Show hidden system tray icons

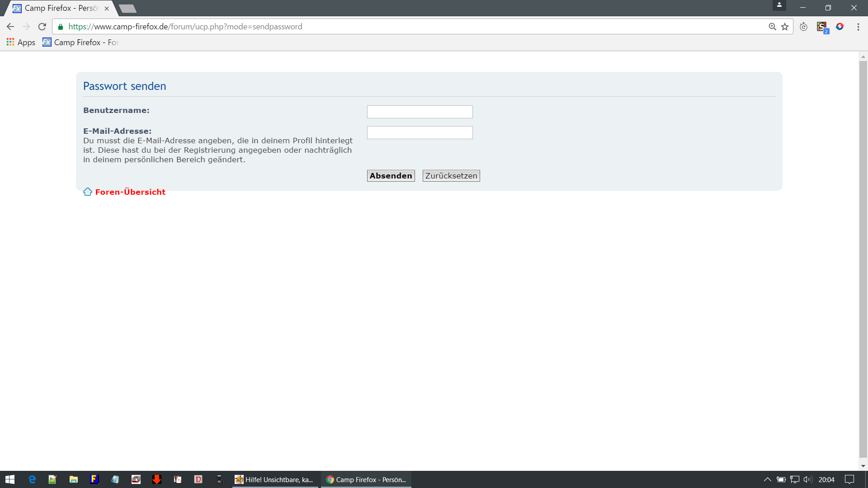point(767,479)
